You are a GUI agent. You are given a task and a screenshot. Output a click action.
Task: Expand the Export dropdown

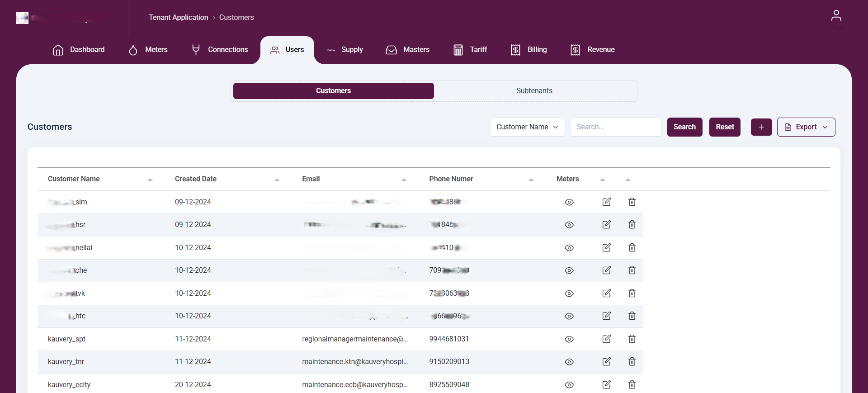click(x=806, y=127)
